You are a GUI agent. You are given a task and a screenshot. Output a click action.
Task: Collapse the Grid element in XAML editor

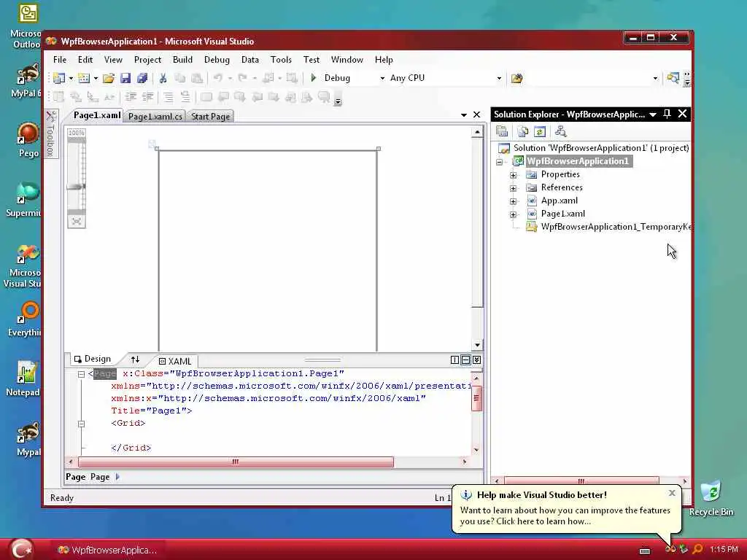[82, 424]
